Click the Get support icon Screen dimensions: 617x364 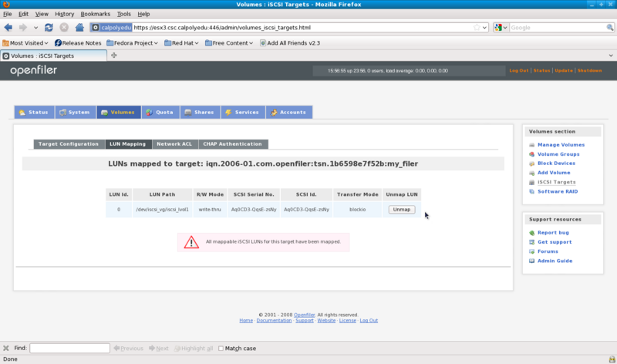pos(531,242)
